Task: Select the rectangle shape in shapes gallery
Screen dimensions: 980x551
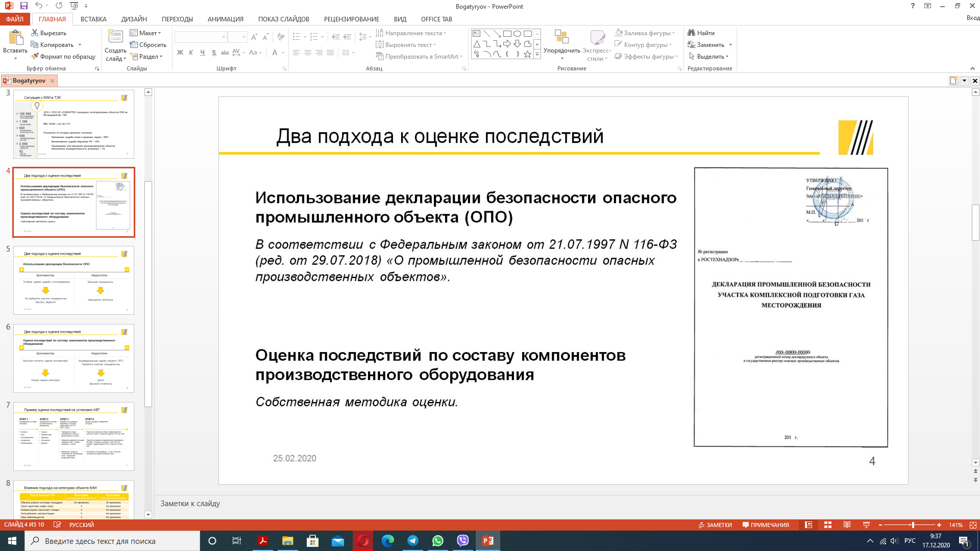Action: 507,34
